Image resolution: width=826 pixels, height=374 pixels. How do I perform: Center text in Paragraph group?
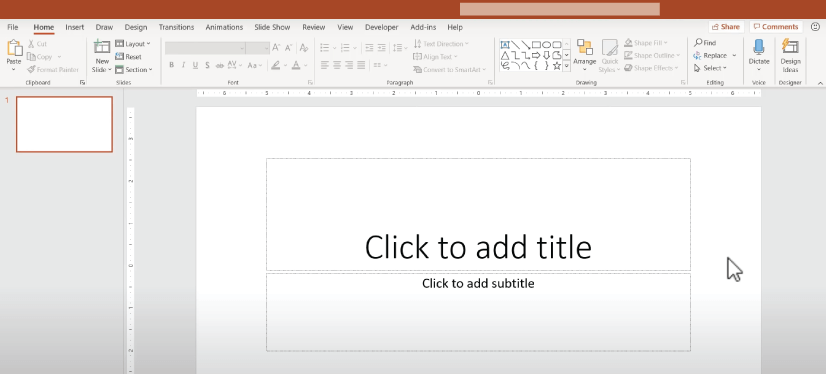click(x=337, y=65)
